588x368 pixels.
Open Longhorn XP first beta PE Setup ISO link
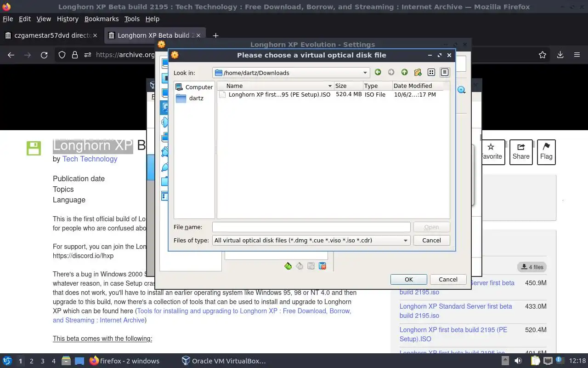click(453, 334)
